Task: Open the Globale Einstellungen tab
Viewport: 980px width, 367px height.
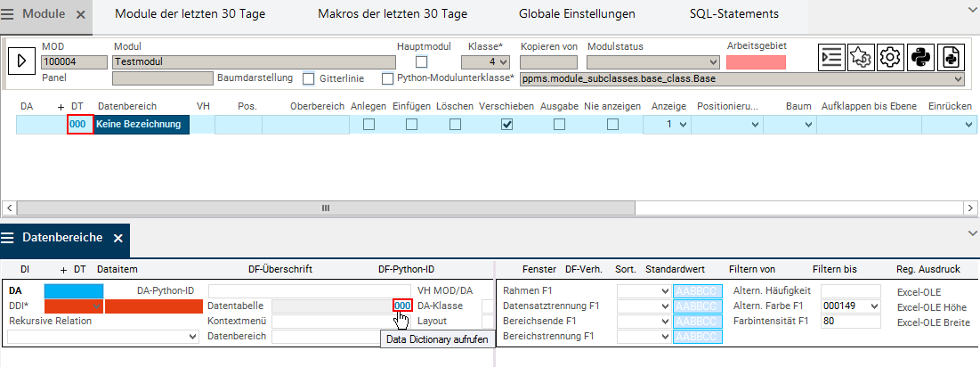Action: pyautogui.click(x=577, y=13)
